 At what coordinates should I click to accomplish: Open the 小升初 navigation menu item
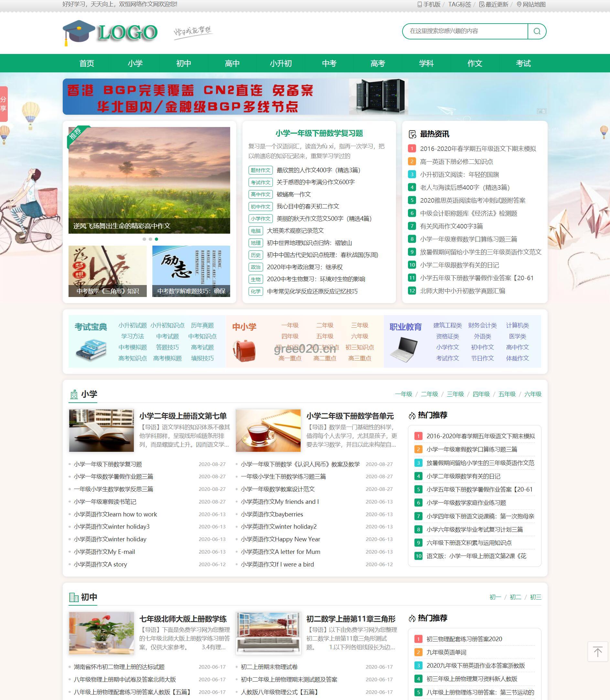[281, 63]
